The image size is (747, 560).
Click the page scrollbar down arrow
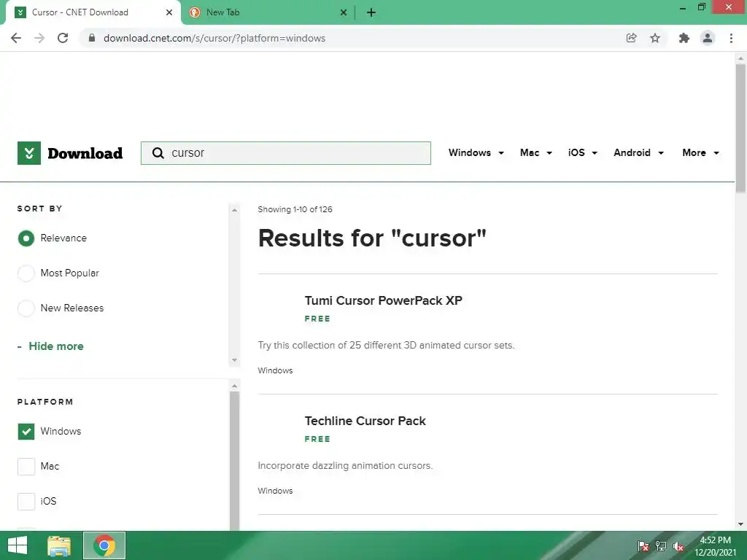(x=740, y=524)
